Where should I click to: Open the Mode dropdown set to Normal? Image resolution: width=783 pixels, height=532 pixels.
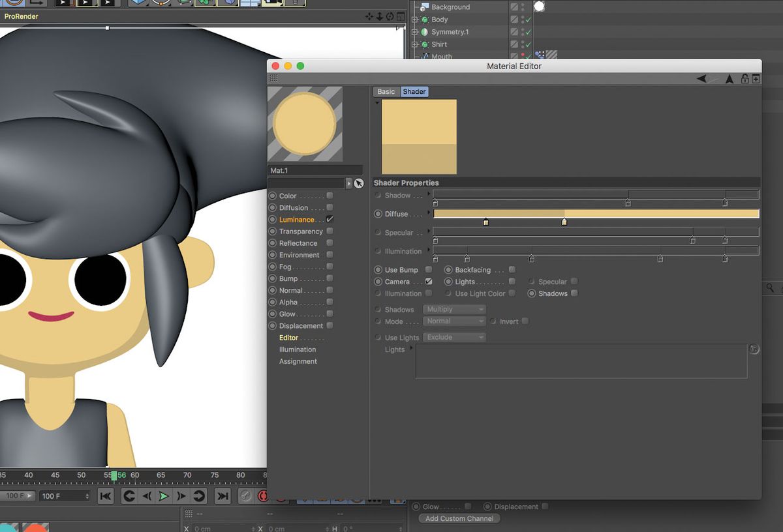coord(454,321)
